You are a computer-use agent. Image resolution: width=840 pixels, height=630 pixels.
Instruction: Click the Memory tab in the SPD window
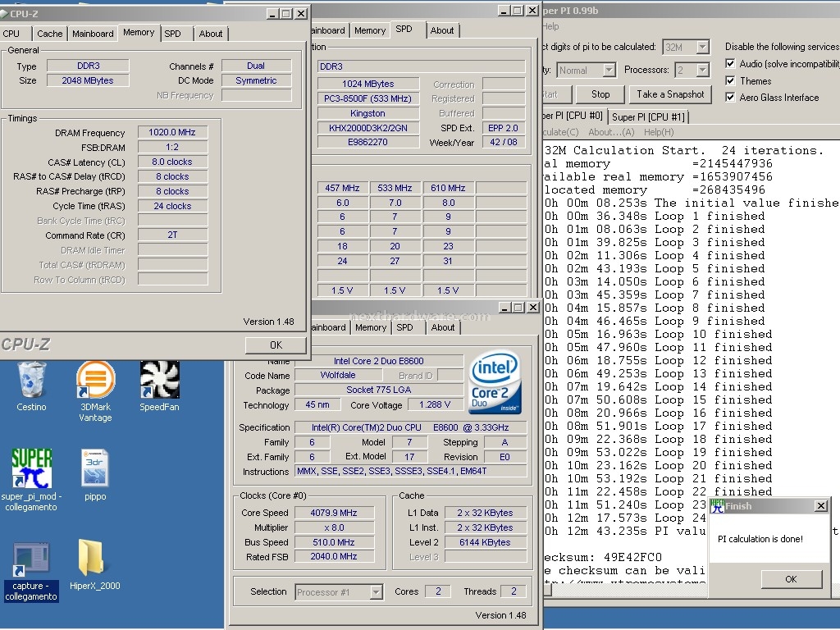click(370, 30)
